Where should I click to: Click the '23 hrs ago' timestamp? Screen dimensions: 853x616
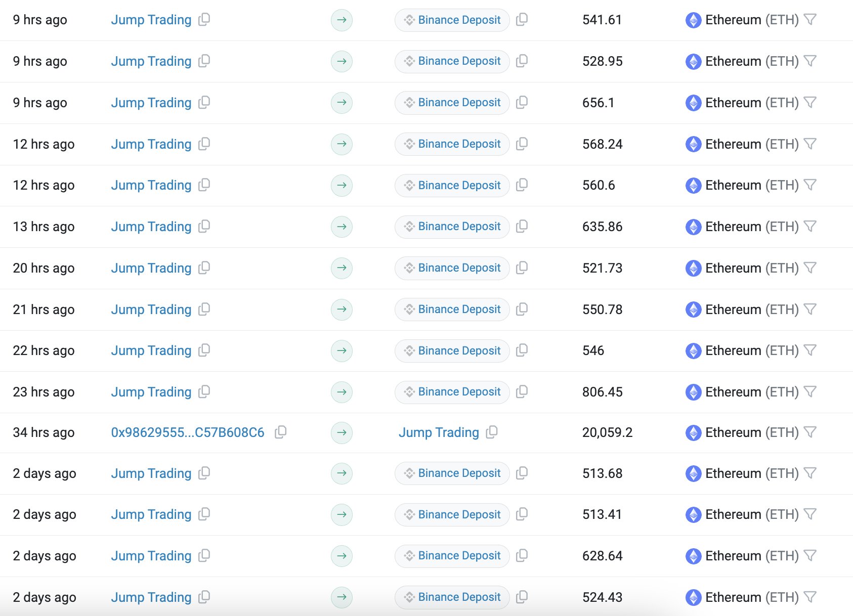pyautogui.click(x=44, y=392)
